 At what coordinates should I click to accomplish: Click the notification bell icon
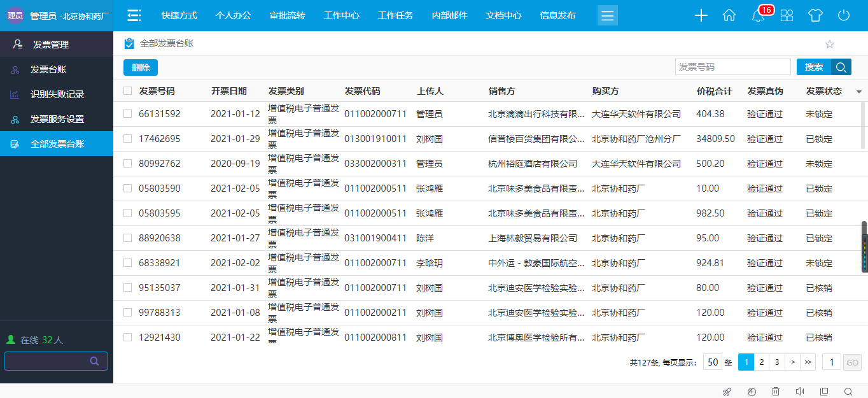757,16
